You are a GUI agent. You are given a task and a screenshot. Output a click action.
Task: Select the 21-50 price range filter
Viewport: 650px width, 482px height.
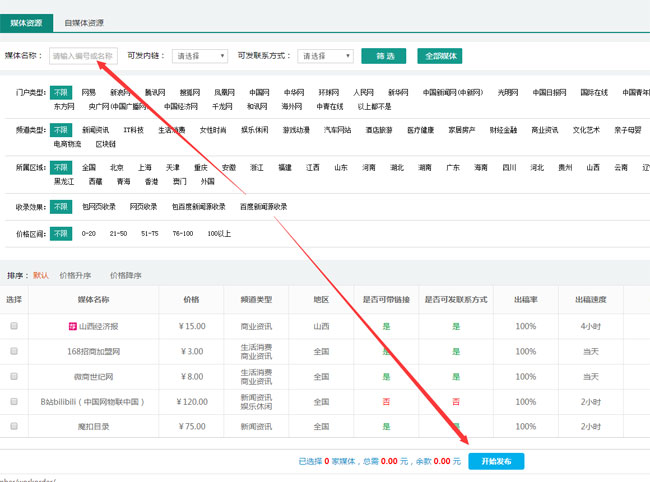(x=118, y=233)
